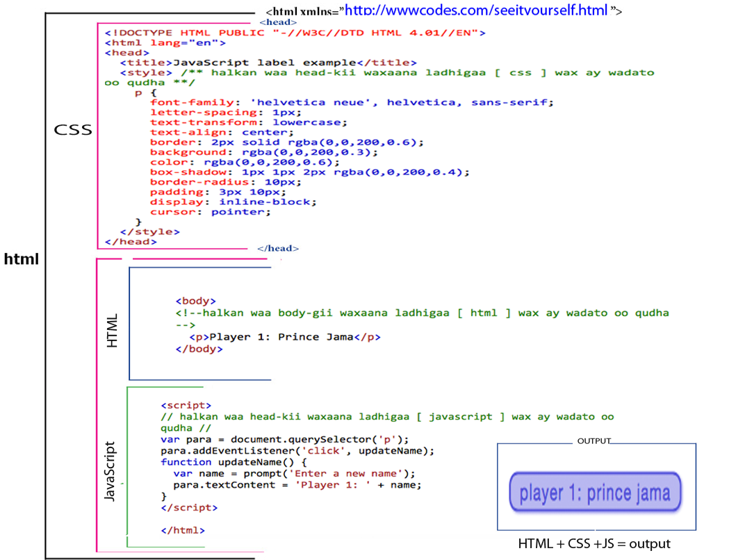The image size is (729, 560).
Task: Select the 'cursor: pointer;' line
Action: click(x=210, y=212)
